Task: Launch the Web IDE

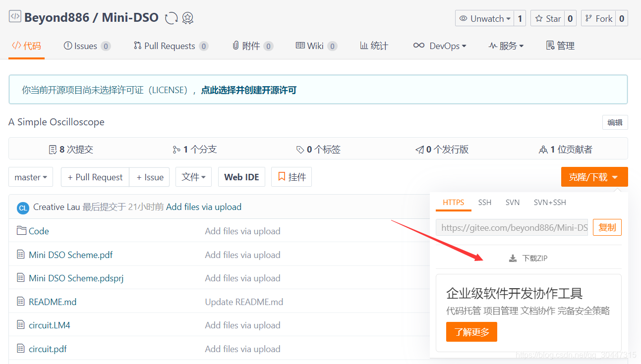Action: [x=242, y=177]
